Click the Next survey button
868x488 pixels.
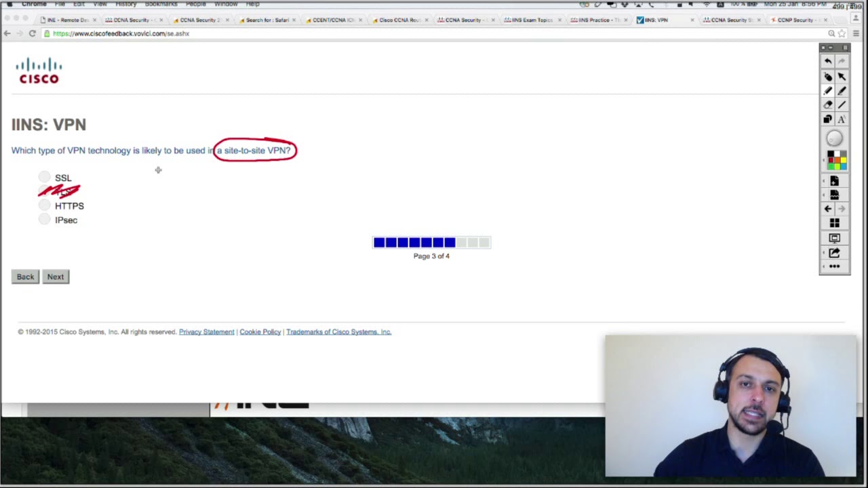tap(56, 277)
